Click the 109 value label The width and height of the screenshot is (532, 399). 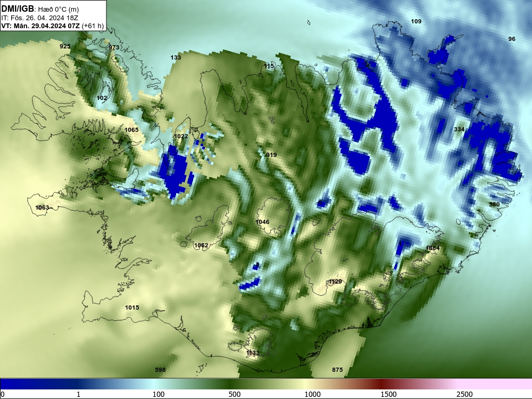(416, 21)
